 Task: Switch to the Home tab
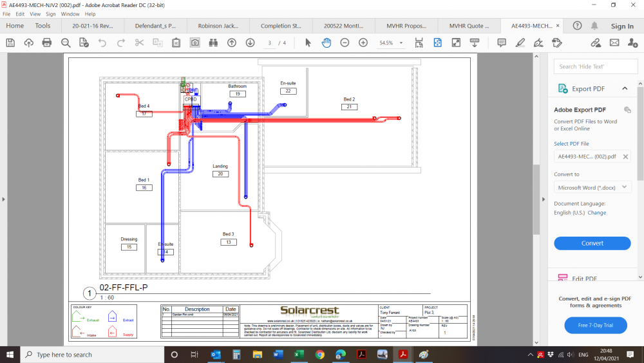pos(15,26)
